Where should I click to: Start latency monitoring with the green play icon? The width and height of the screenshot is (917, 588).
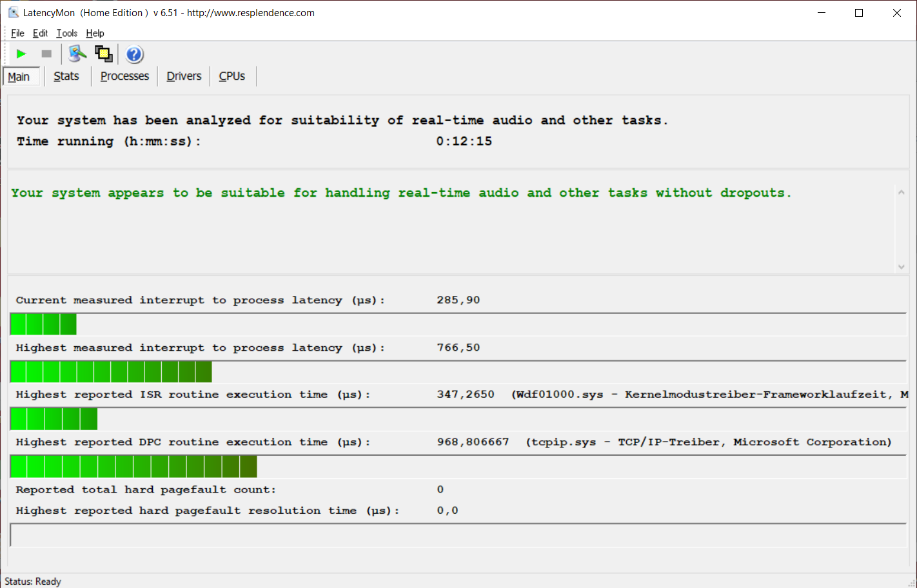[21, 54]
